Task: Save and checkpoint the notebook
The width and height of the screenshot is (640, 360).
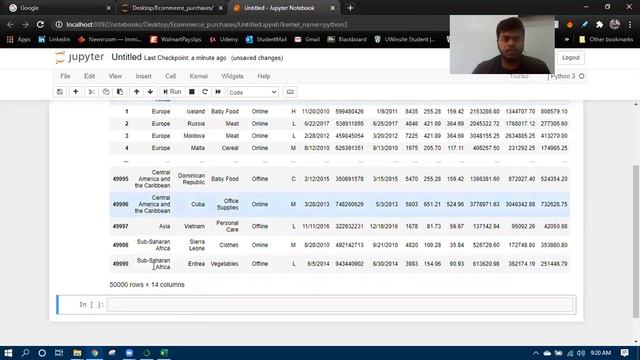Action: click(60, 92)
